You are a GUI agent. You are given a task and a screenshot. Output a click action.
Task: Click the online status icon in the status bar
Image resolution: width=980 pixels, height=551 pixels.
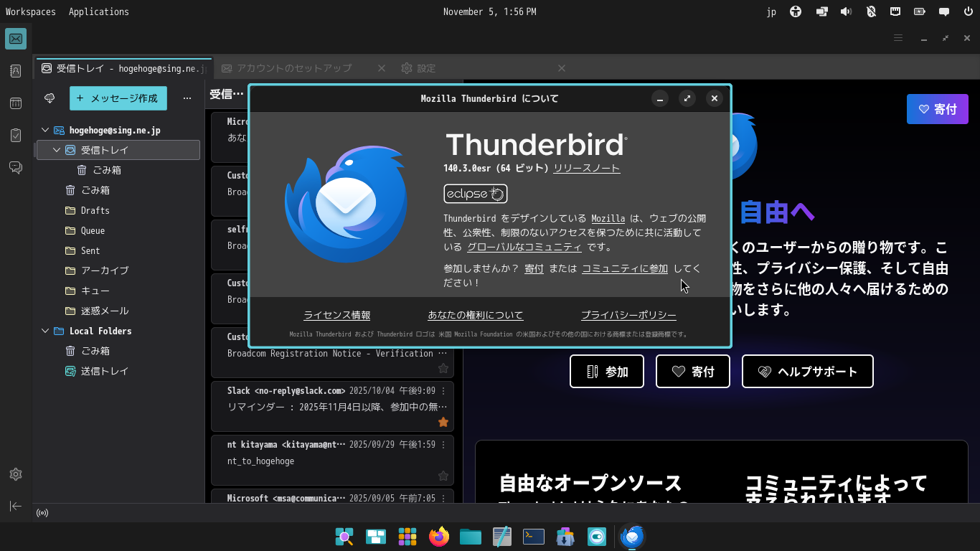tap(42, 513)
